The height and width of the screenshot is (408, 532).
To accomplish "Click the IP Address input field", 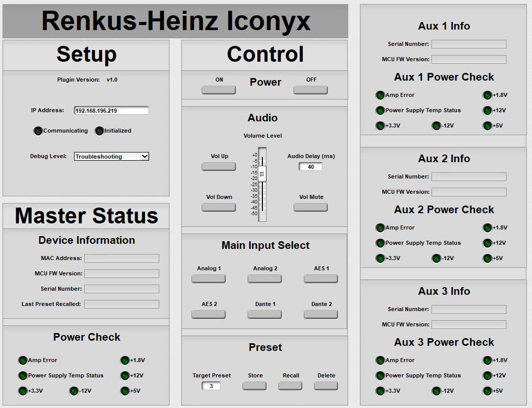I will pos(111,111).
